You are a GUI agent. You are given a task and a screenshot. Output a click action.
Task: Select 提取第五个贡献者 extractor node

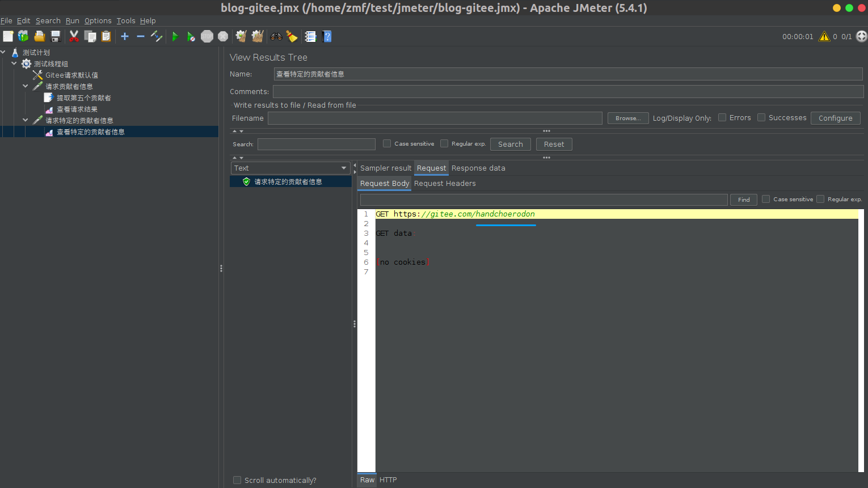84,98
